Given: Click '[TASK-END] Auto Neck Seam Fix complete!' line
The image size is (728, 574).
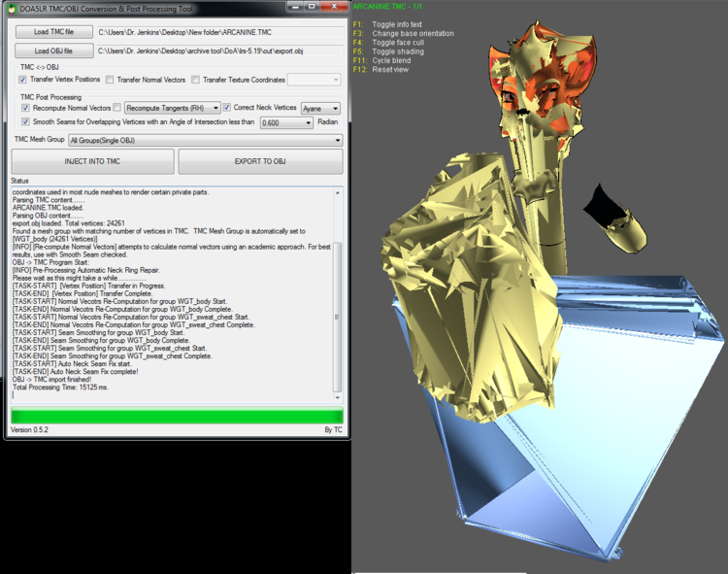Looking at the screenshot, I should coord(75,372).
